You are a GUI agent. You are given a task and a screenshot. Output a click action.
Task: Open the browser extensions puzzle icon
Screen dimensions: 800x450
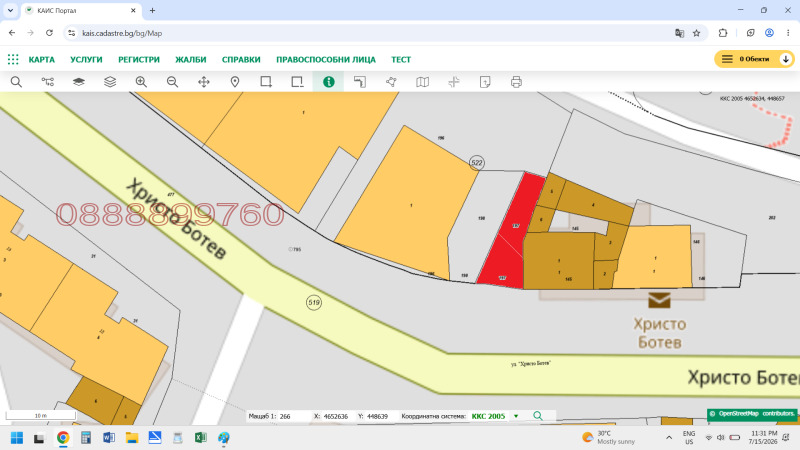pyautogui.click(x=723, y=33)
